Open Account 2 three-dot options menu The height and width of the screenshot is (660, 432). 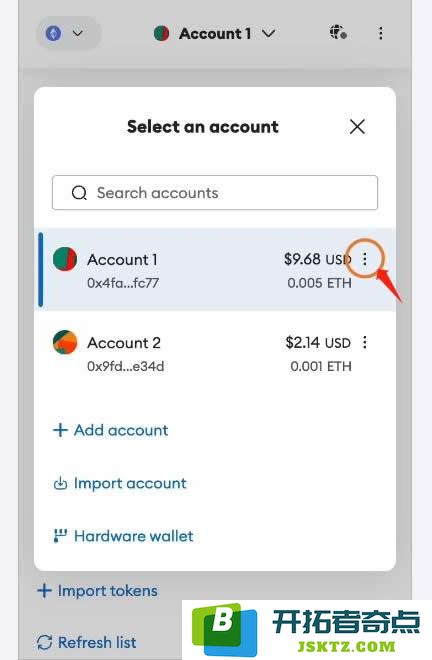[365, 342]
